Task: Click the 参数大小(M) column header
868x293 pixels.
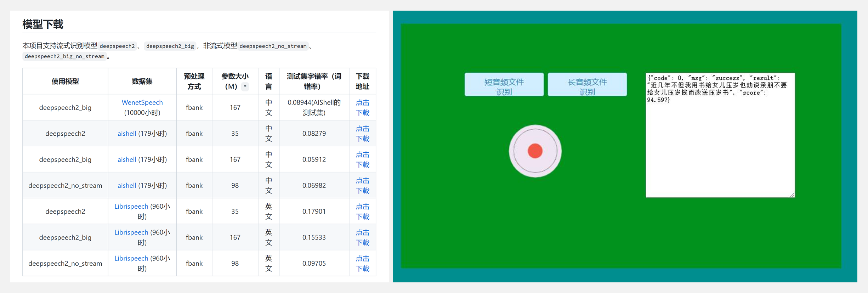Action: point(235,81)
